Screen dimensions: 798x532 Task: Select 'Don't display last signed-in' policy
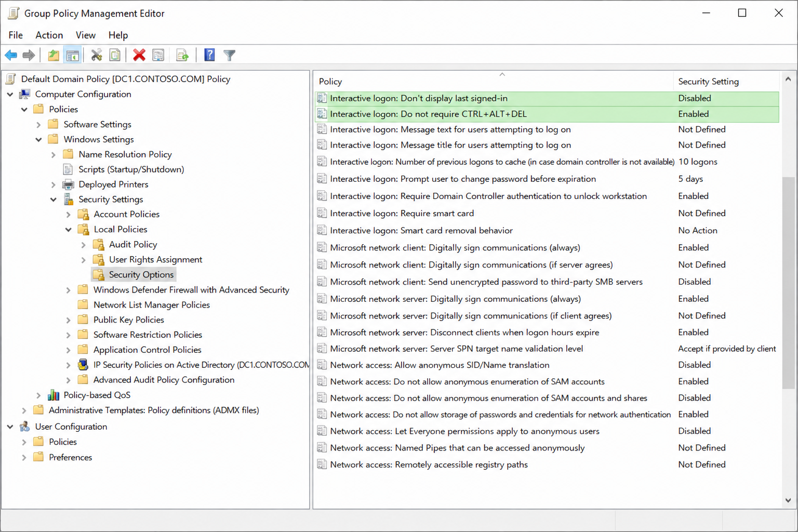[547, 98]
